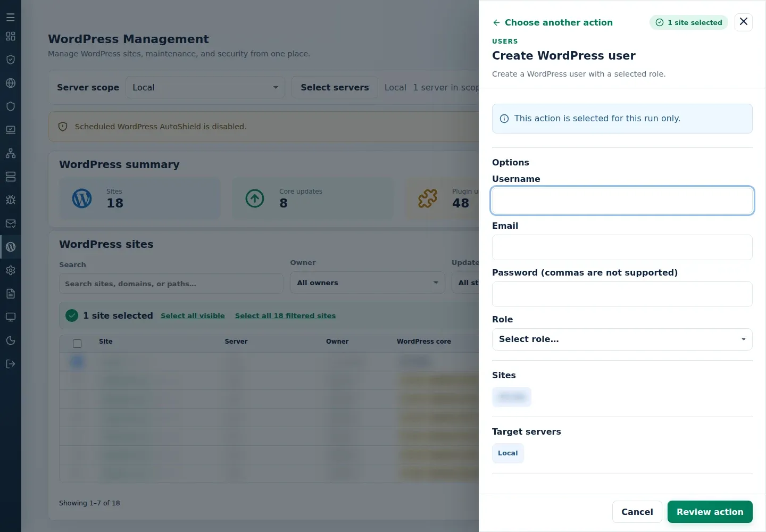Click the Plugin updates puzzle icon

point(428,198)
